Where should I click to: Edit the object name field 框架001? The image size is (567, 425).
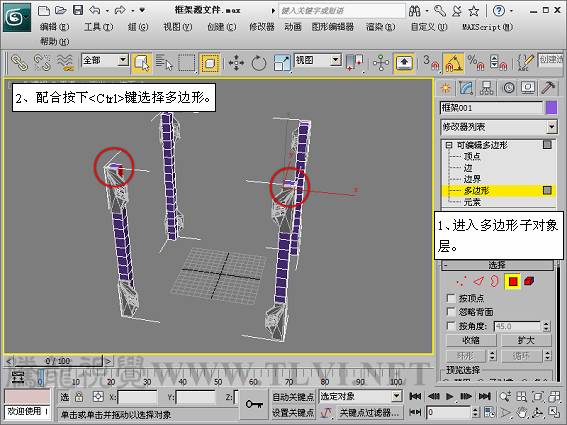pyautogui.click(x=491, y=108)
